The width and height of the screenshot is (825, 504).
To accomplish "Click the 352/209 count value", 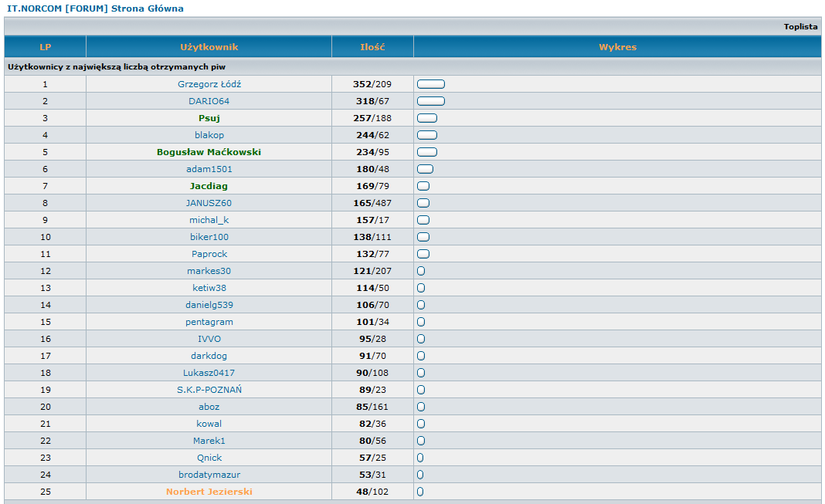I will (x=372, y=84).
